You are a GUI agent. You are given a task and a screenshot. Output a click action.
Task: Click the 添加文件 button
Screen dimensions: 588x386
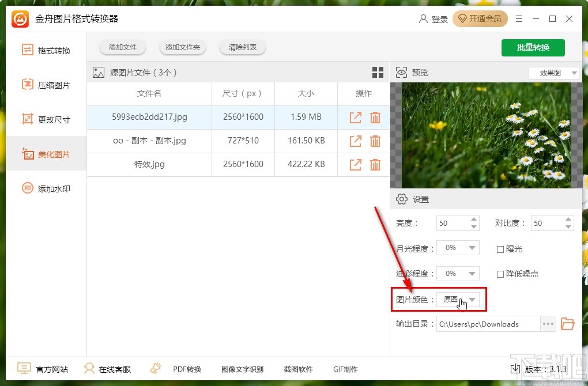click(x=123, y=47)
